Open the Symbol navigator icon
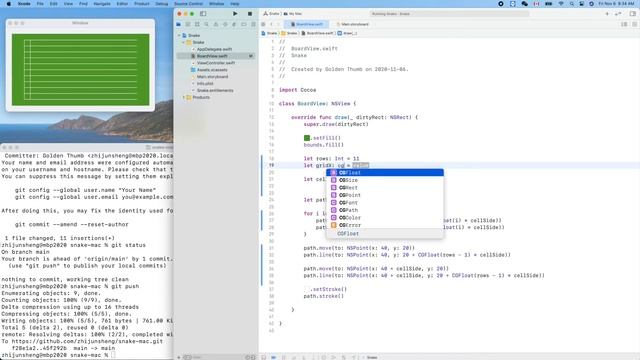640x360 pixels. coord(197,24)
